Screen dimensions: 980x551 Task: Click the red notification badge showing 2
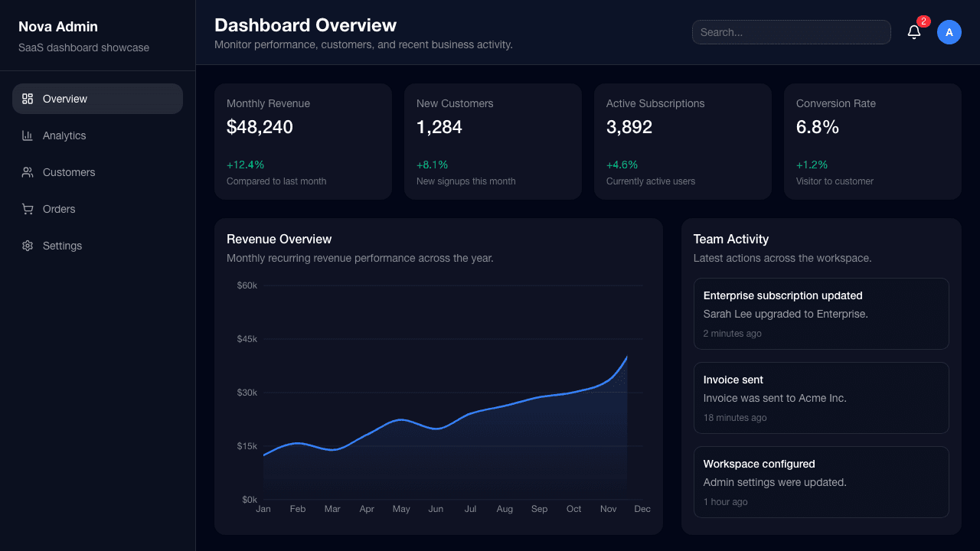point(923,21)
